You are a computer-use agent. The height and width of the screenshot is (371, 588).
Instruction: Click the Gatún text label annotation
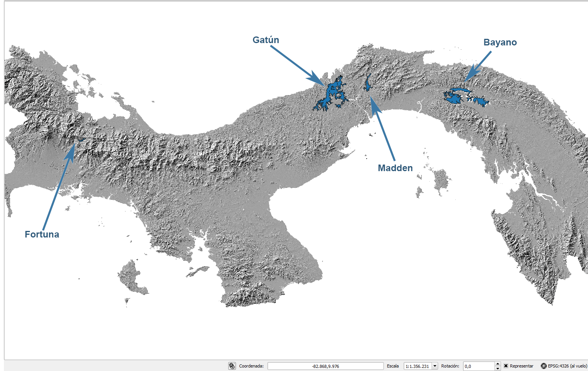coord(265,40)
